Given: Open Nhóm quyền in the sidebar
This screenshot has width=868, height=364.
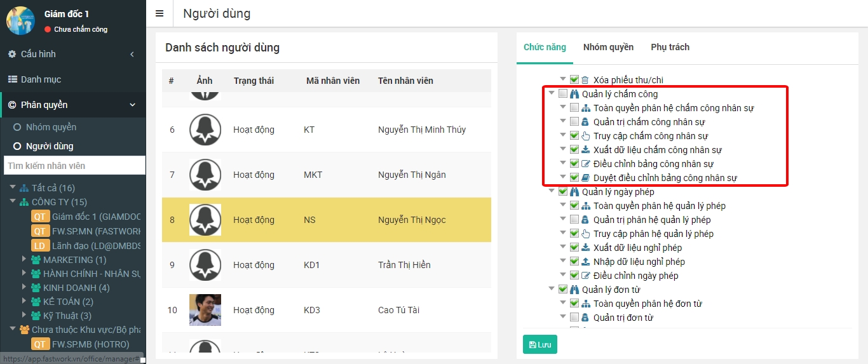Looking at the screenshot, I should tap(51, 127).
